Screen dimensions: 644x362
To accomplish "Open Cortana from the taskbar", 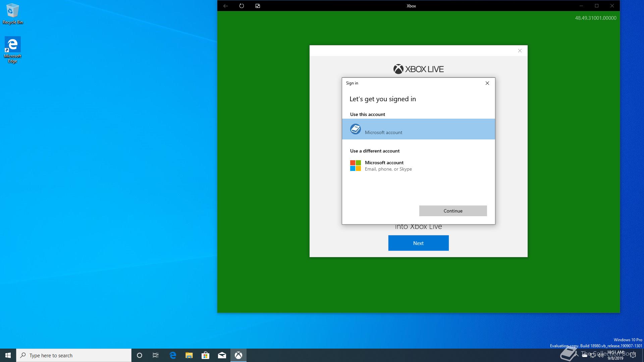I will 140,355.
